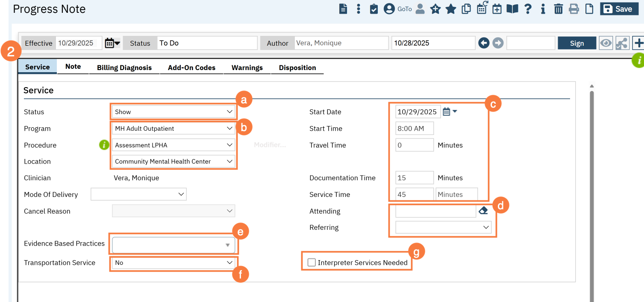Screen dimensions: 644x302
Task: Open the Add-On Codes tab
Action: (x=191, y=67)
